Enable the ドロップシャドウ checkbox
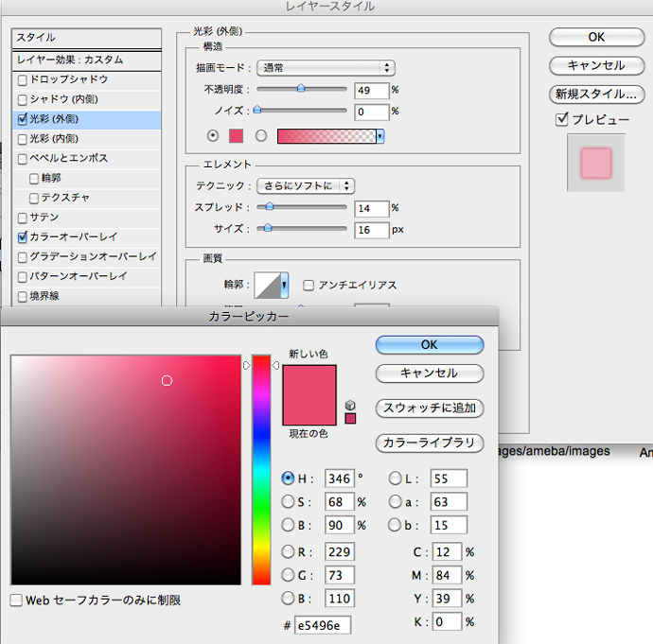653x644 pixels. point(23,80)
